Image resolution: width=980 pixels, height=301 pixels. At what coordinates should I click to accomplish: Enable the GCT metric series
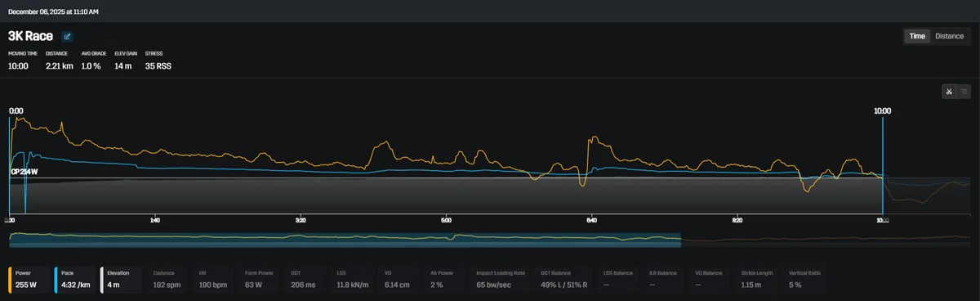click(305, 280)
